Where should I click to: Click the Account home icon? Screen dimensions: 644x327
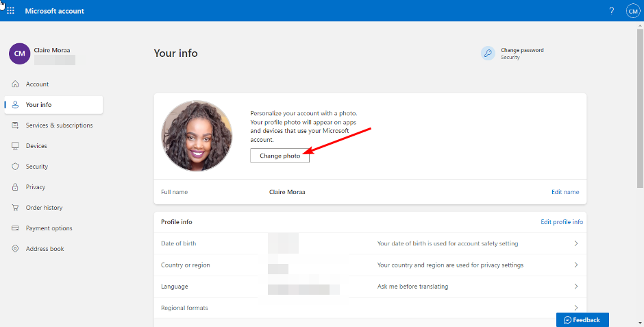[x=15, y=84]
